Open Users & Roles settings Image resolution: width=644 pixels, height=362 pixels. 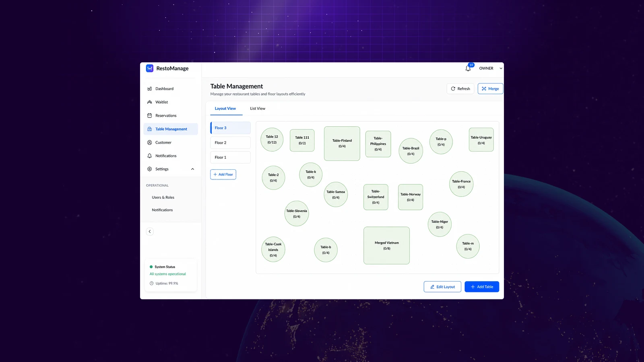click(x=163, y=197)
